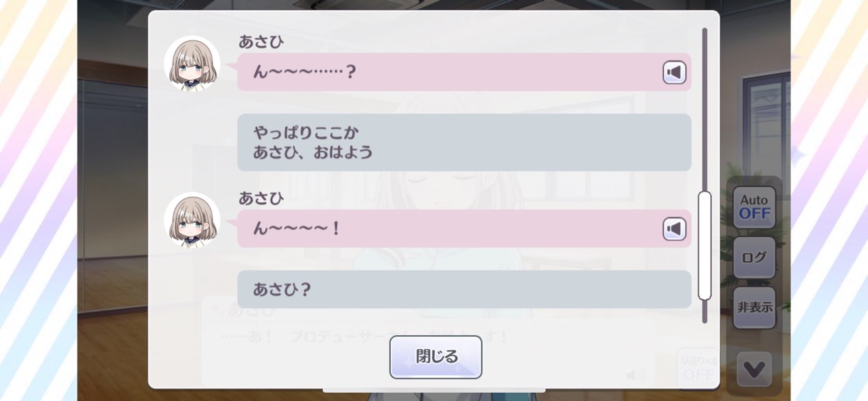
Task: Select the pink 'ん〜〜〜〜！' speech bubble
Action: click(464, 228)
